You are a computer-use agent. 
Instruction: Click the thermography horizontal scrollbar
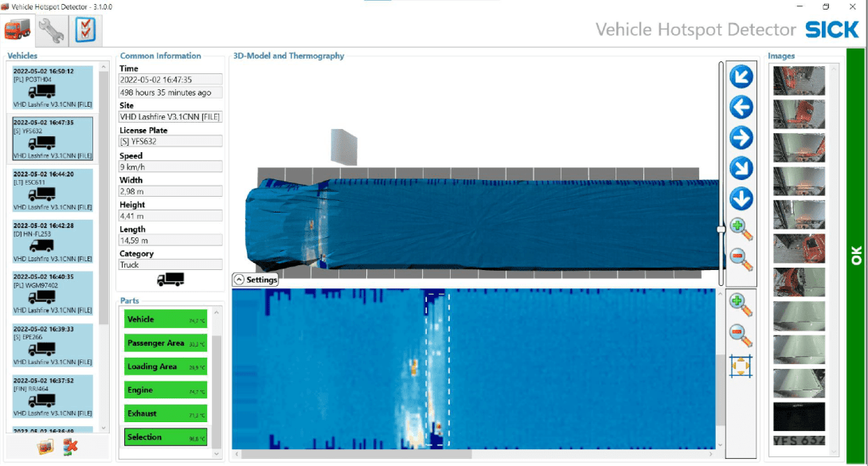click(357, 454)
